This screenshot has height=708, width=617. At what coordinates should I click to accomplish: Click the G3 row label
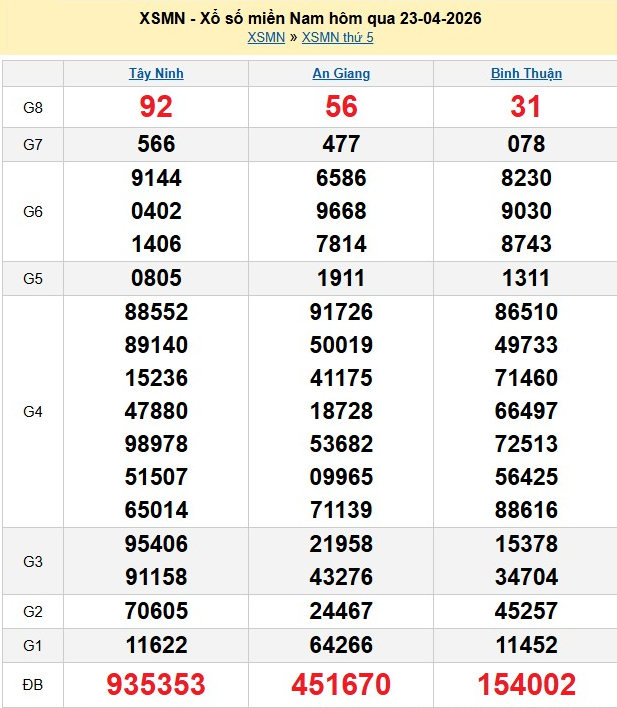click(x=33, y=561)
